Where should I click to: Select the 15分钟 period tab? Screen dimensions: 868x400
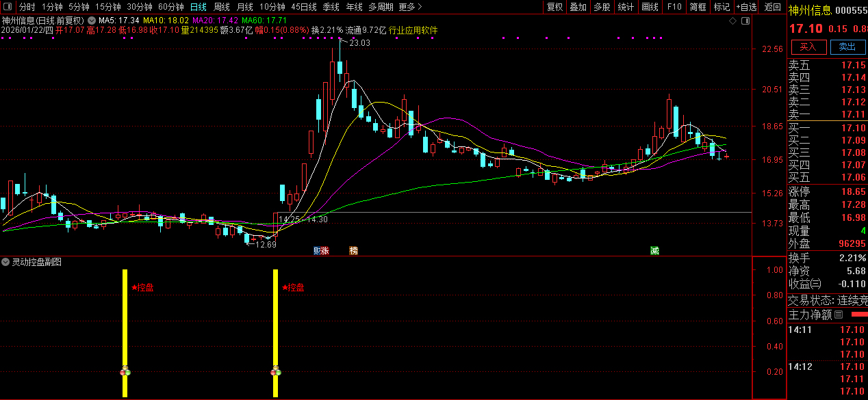pos(107,7)
